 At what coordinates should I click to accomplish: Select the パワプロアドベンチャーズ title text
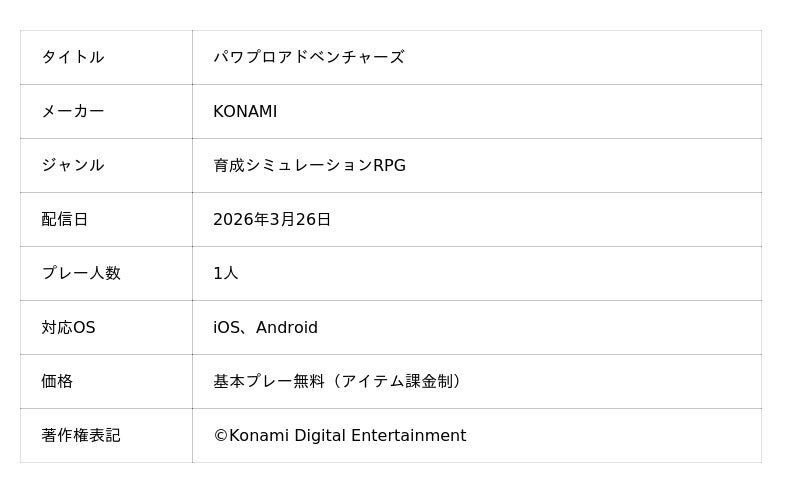tap(308, 57)
